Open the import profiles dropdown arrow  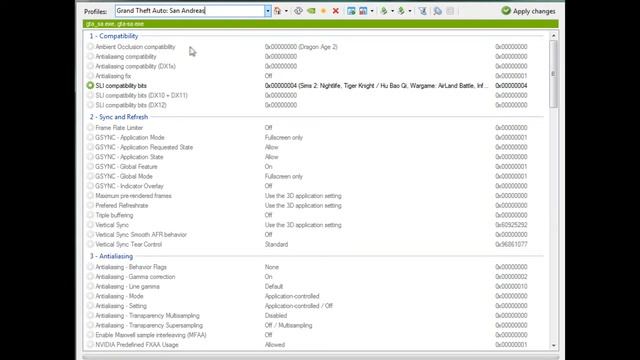pyautogui.click(x=410, y=11)
